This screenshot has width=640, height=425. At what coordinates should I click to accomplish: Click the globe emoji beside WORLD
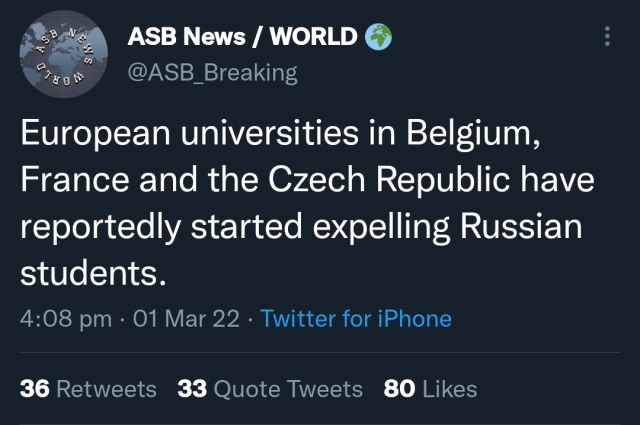click(378, 37)
